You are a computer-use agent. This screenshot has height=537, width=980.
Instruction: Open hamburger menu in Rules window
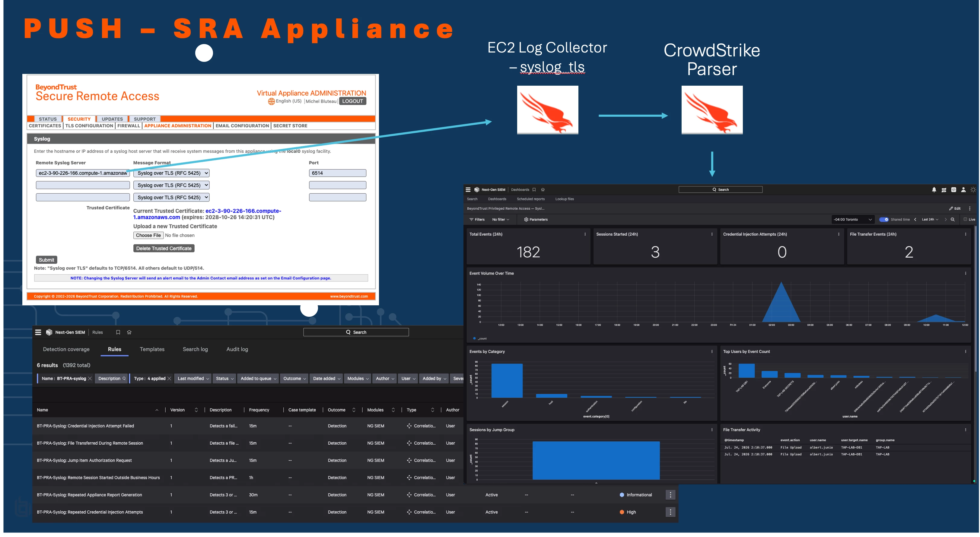[38, 332]
